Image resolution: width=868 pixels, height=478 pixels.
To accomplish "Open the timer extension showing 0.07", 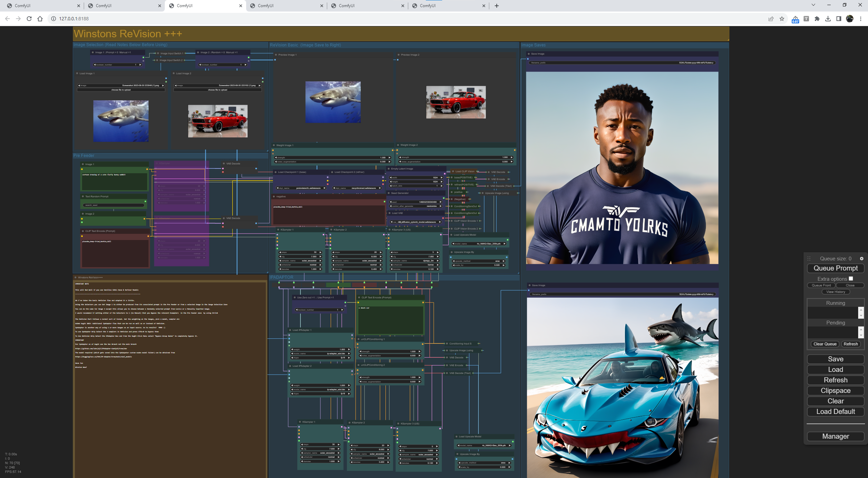I will point(795,19).
